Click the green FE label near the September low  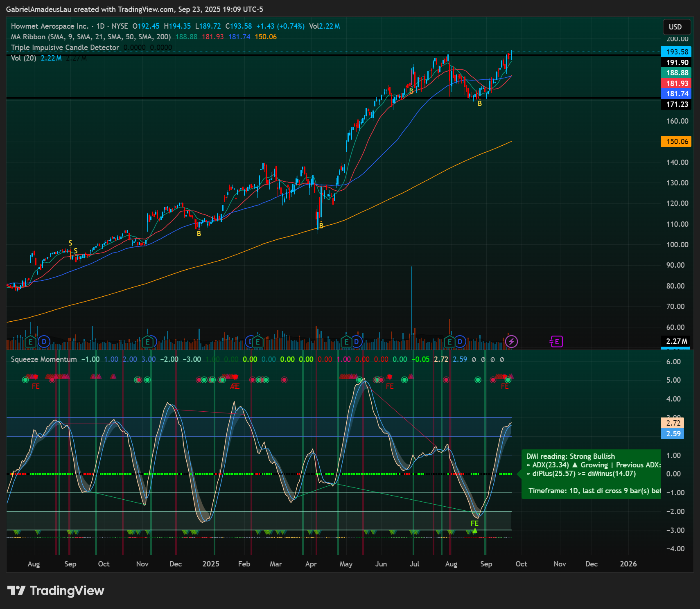click(x=474, y=523)
